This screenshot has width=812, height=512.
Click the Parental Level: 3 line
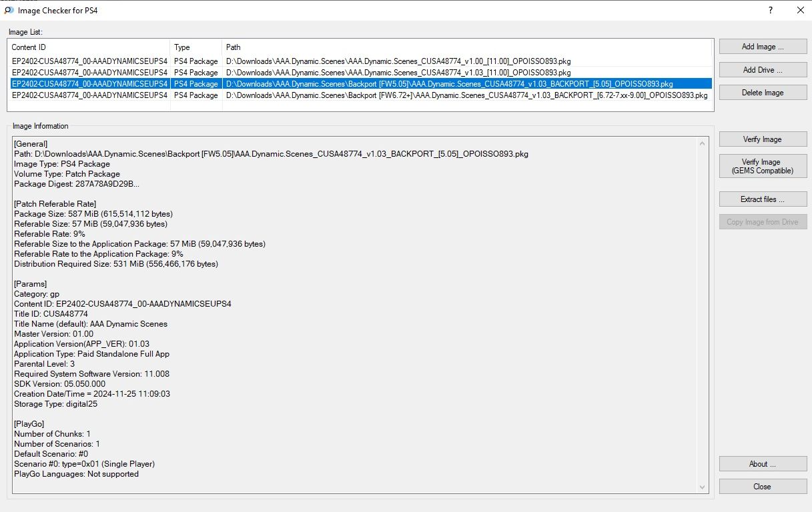[45, 364]
